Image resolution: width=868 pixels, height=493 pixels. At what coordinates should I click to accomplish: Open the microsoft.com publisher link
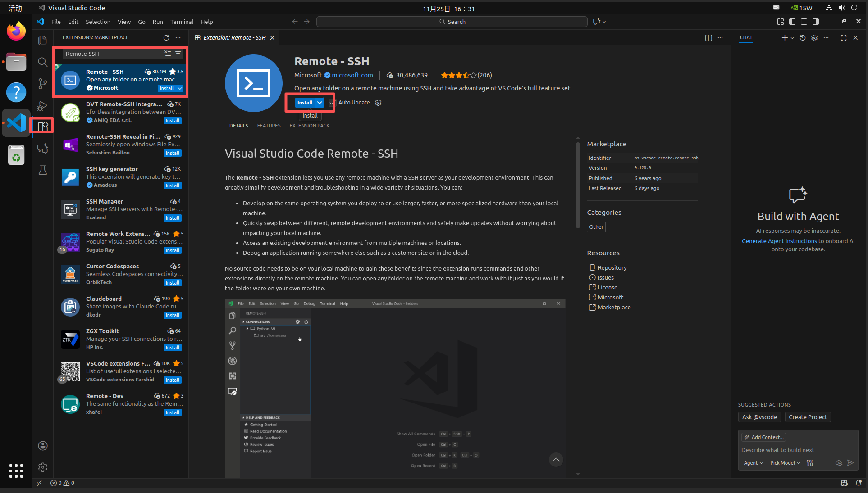352,75
